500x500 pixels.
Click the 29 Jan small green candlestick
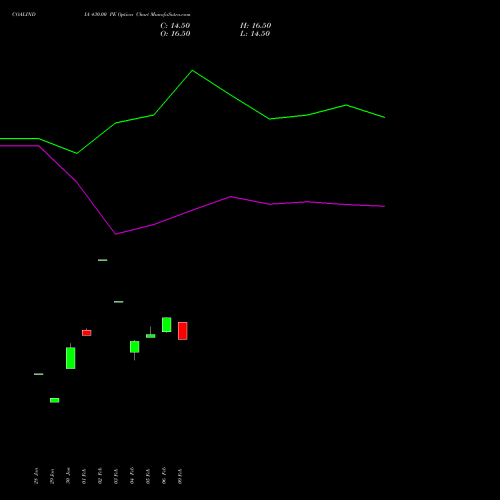pos(55,400)
